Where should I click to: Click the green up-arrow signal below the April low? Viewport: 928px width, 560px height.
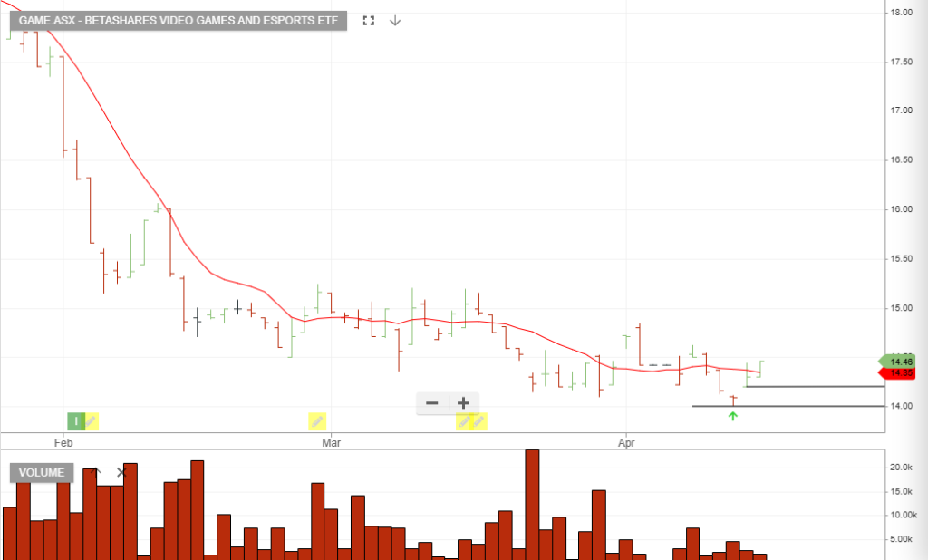pos(733,416)
